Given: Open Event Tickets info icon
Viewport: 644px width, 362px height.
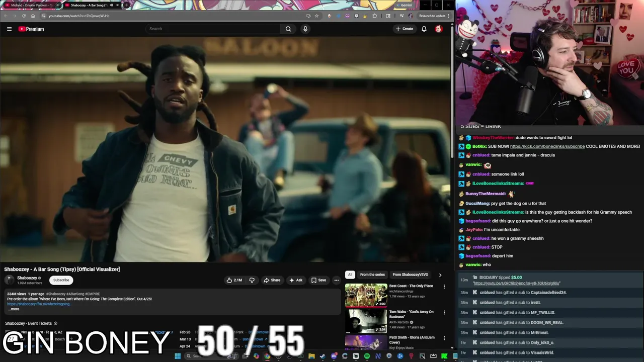Looking at the screenshot, I should 55,323.
